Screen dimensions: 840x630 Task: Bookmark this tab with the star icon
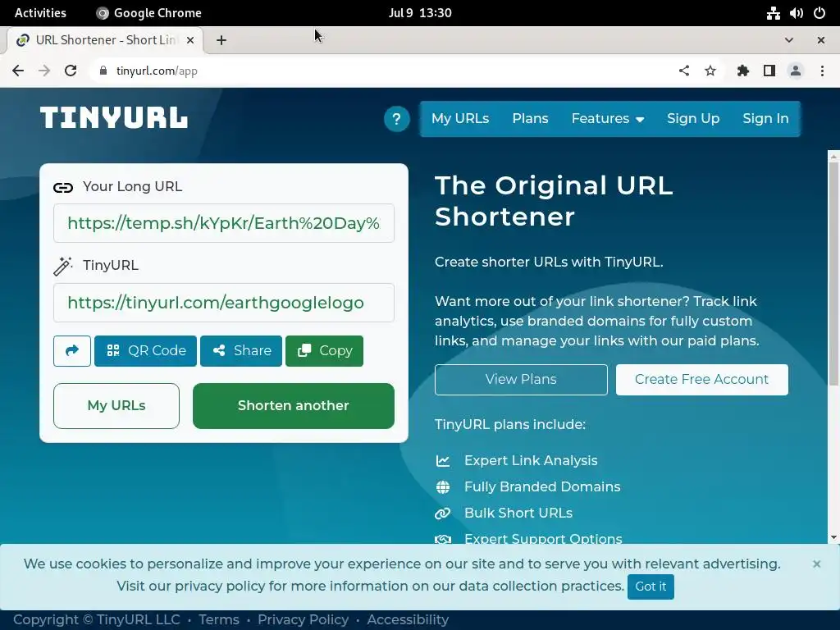(x=710, y=71)
